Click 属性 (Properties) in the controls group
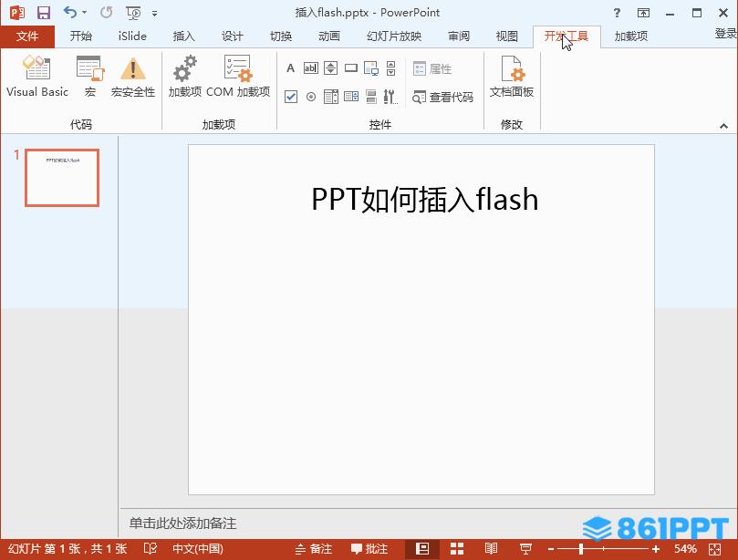 tap(432, 69)
